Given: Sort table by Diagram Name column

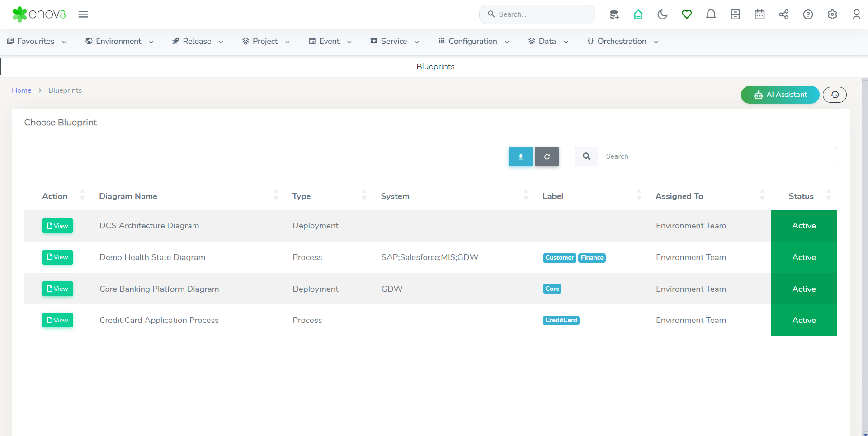Looking at the screenshot, I should [x=128, y=196].
